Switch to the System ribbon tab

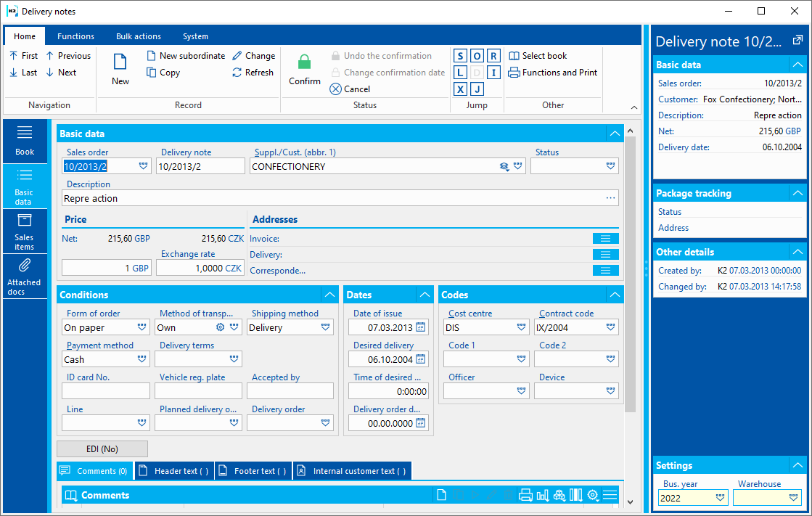[195, 36]
